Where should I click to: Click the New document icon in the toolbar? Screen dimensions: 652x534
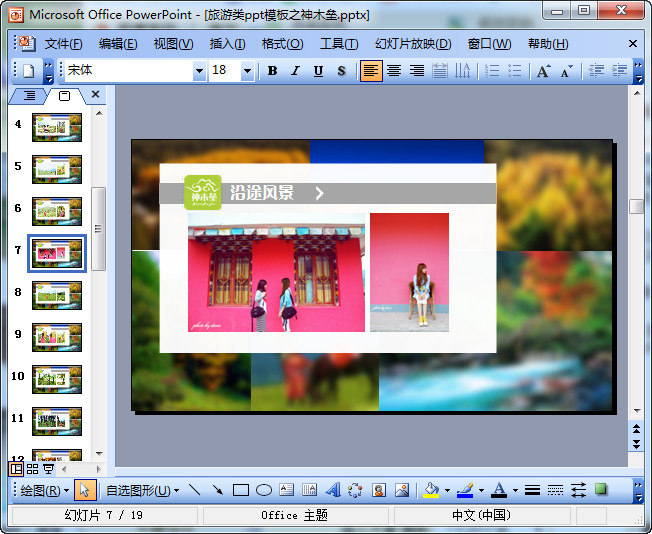(28, 71)
